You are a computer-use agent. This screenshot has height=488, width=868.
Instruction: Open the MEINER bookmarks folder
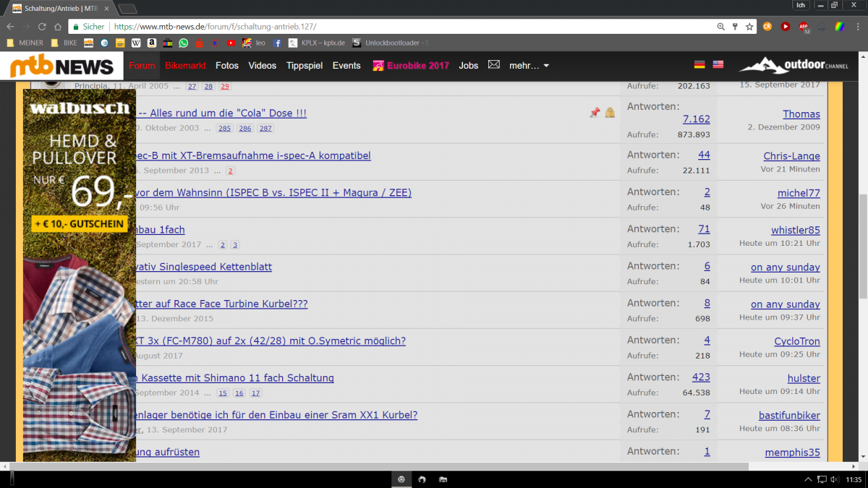pyautogui.click(x=25, y=43)
